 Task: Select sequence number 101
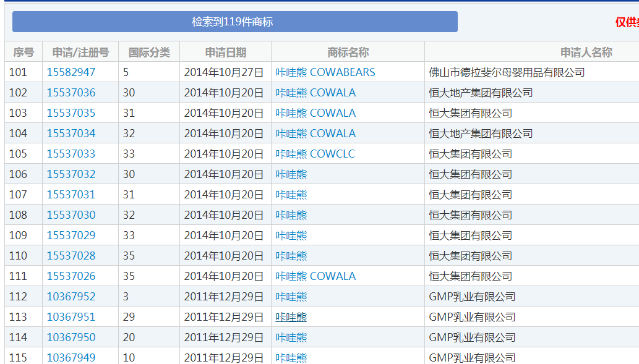tap(18, 72)
